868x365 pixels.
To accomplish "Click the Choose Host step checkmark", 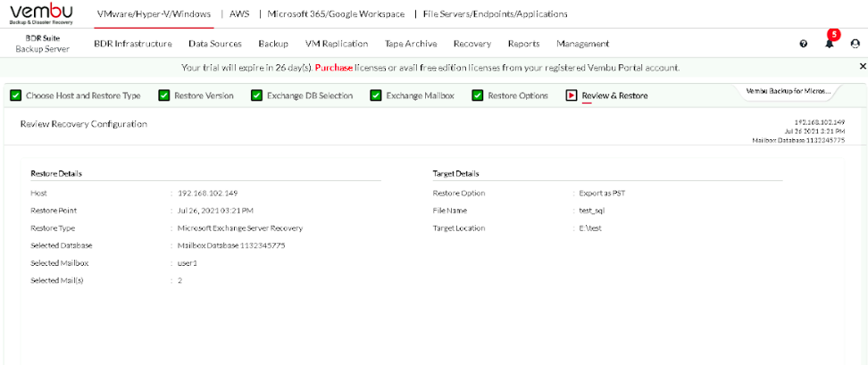I will coord(15,95).
